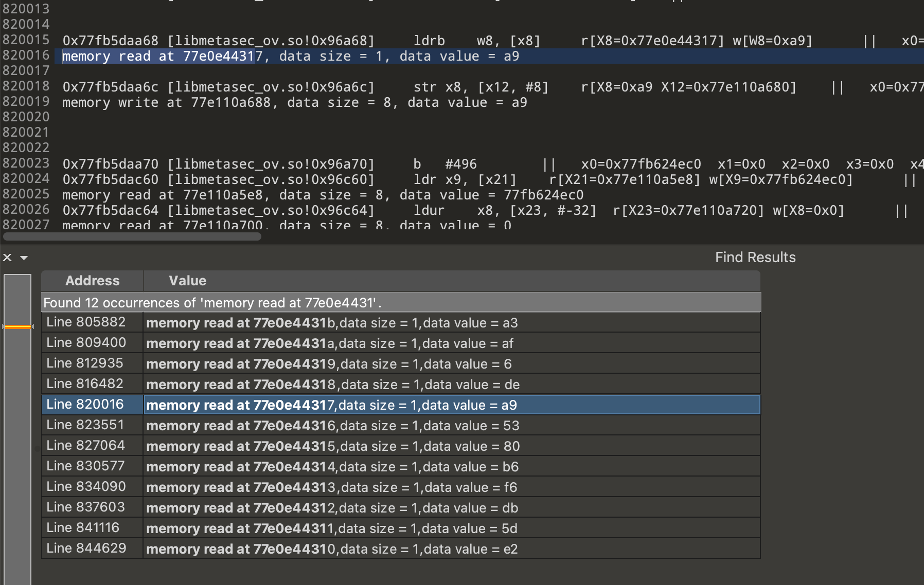Click the editor's horizontal scrollbar
This screenshot has width=924, height=585.
pyautogui.click(x=132, y=236)
